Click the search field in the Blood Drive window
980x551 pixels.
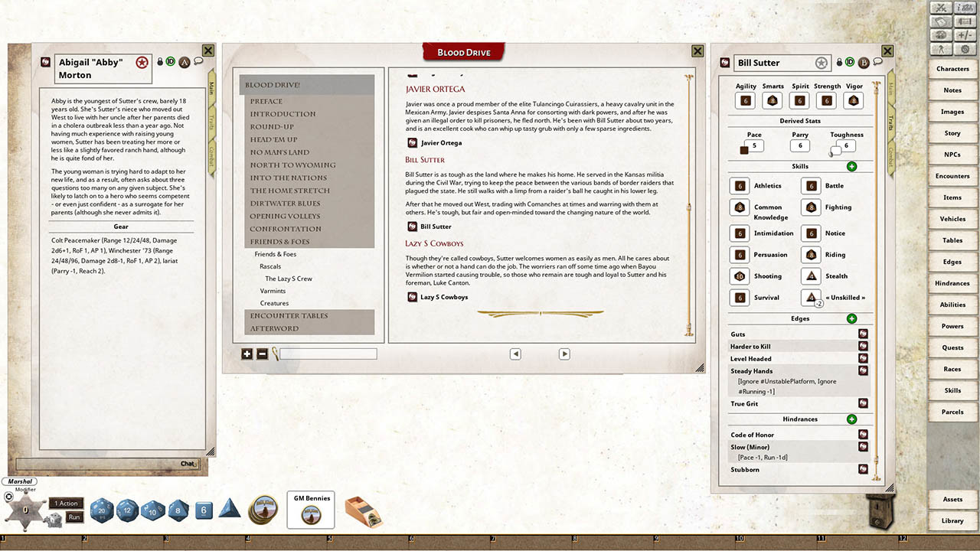click(x=329, y=354)
